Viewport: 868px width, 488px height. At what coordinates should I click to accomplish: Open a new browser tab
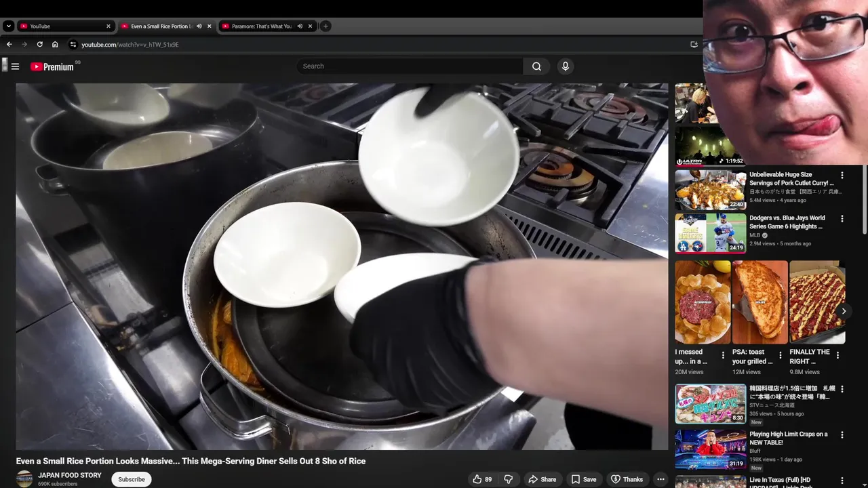(x=325, y=26)
